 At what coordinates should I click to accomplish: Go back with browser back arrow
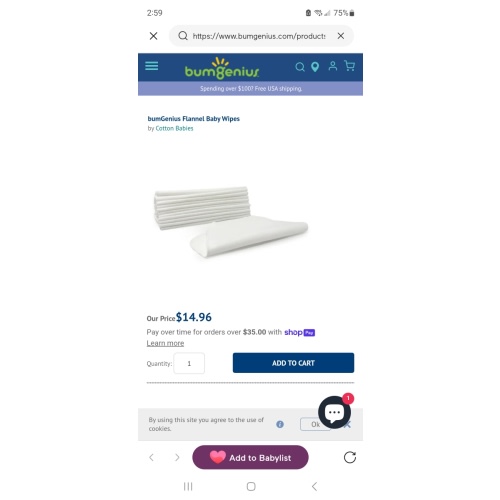point(152,457)
